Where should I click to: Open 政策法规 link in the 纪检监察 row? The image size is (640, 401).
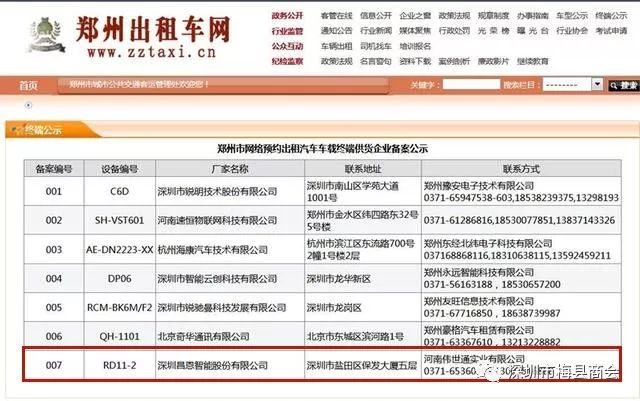(336, 61)
